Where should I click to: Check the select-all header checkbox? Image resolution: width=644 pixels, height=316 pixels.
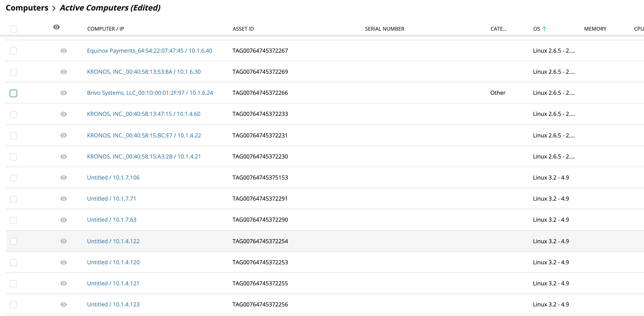(x=14, y=29)
